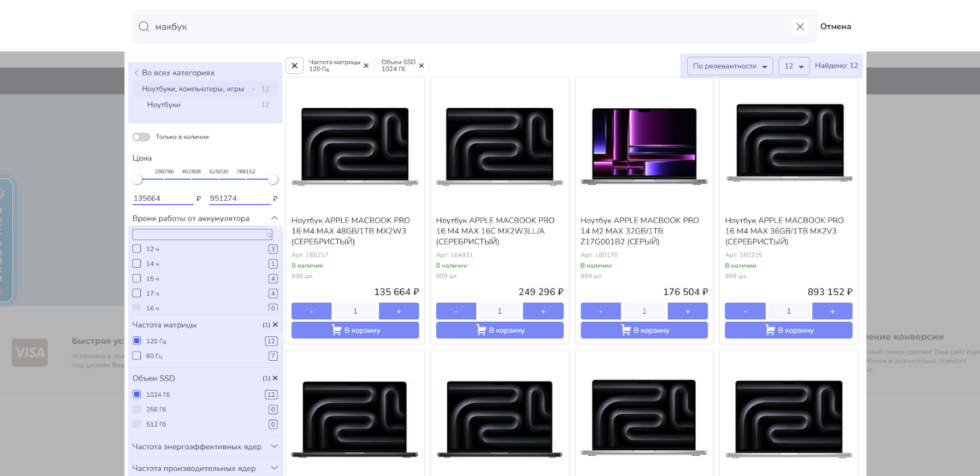The width and height of the screenshot is (980, 476).
Task: Toggle the Только в наличии switch
Action: point(141,137)
